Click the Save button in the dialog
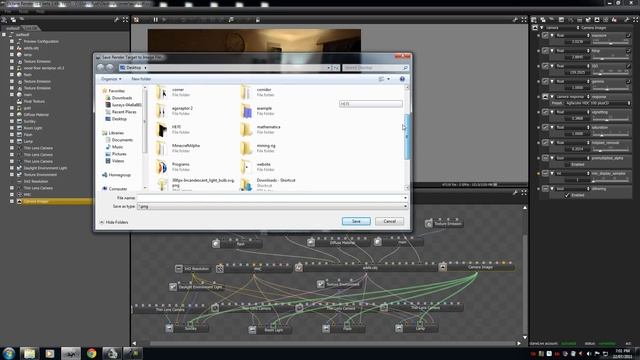The image size is (640, 360). [356, 221]
